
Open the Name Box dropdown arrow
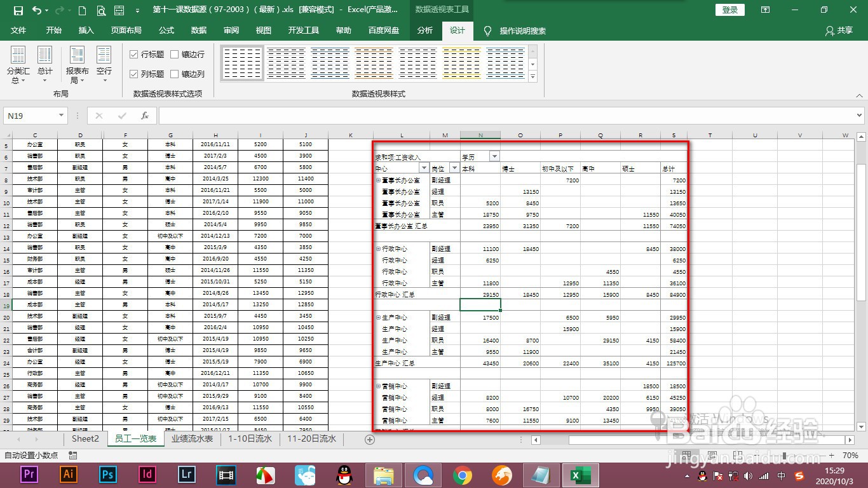[x=61, y=116]
